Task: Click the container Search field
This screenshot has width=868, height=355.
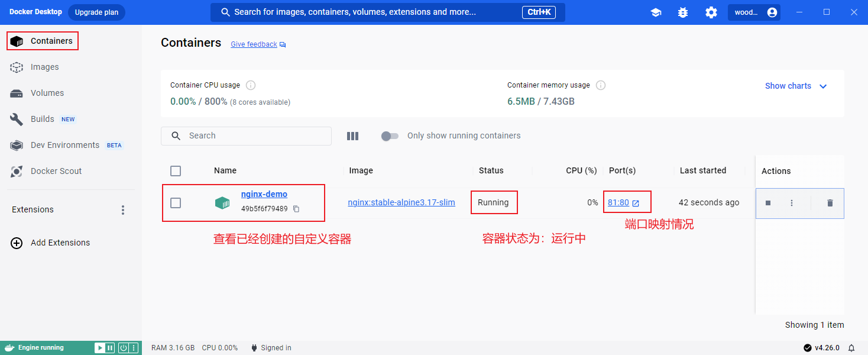Action: (x=246, y=135)
